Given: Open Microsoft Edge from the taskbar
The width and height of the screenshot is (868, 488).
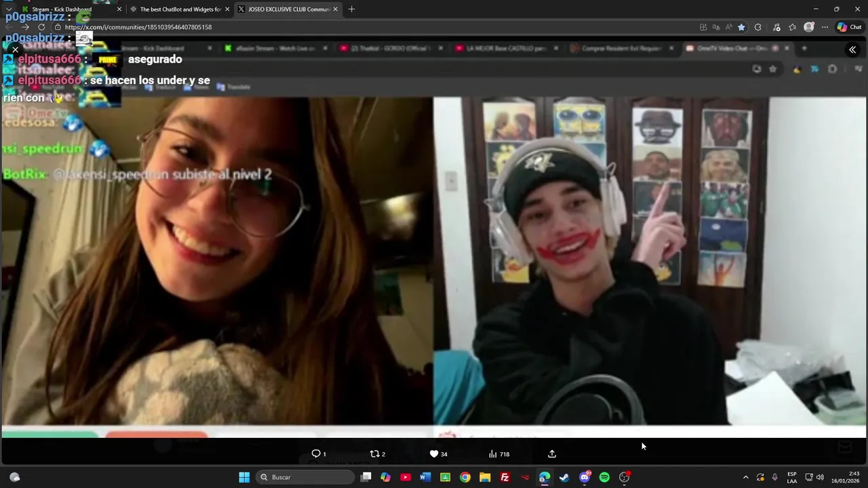Looking at the screenshot, I should pos(545,477).
